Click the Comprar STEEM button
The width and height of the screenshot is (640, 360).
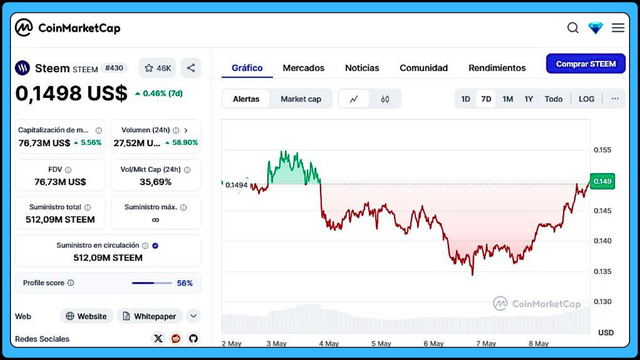pyautogui.click(x=586, y=64)
